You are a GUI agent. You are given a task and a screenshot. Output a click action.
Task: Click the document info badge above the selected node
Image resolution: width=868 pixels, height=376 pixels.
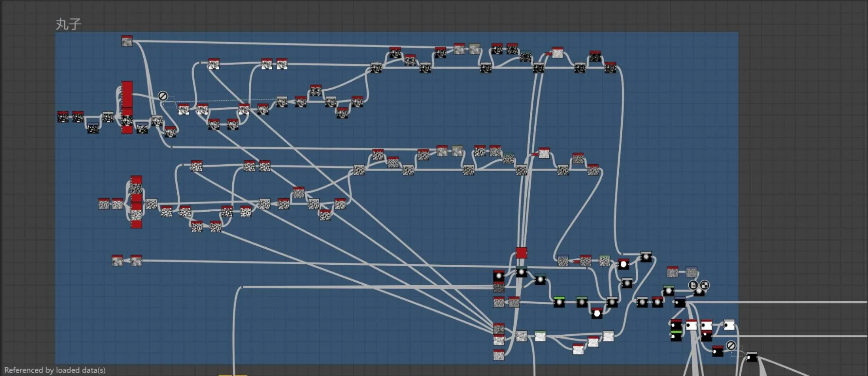tap(693, 285)
